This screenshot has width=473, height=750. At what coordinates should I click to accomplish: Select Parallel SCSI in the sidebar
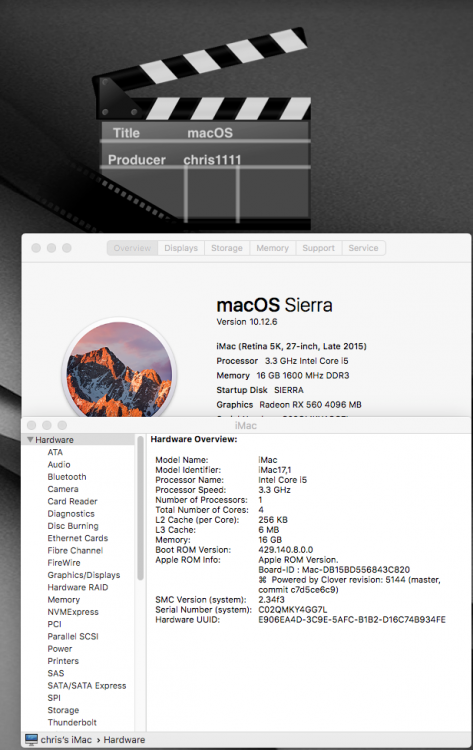point(73,636)
